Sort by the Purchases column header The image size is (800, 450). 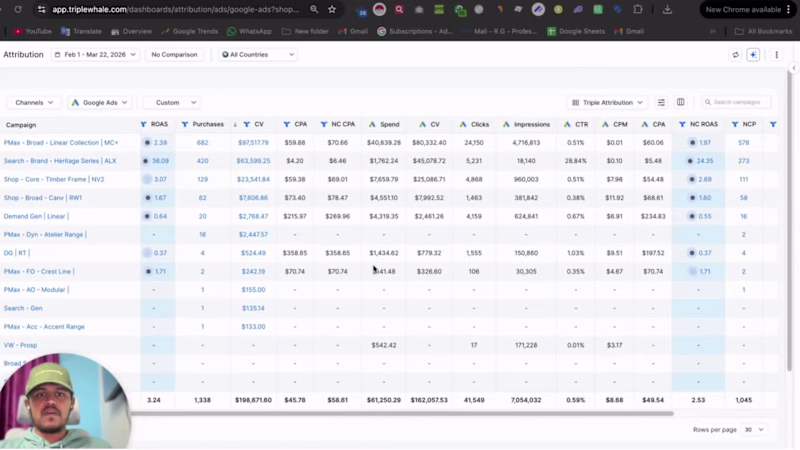tap(208, 125)
